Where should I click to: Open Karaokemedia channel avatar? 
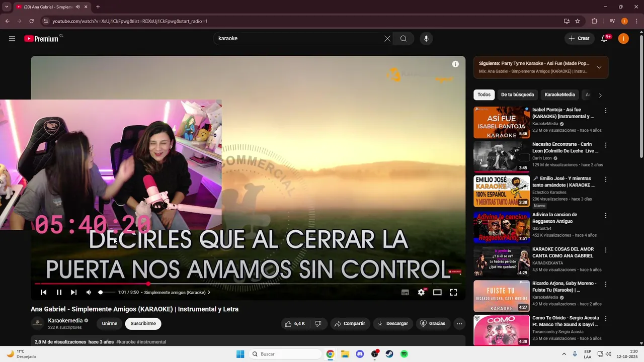[37, 324]
